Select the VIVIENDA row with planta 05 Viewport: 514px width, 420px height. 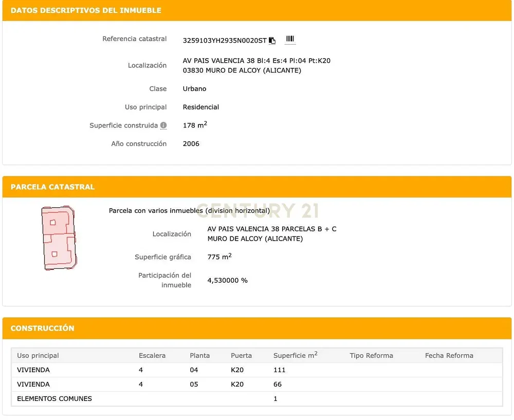point(256,384)
